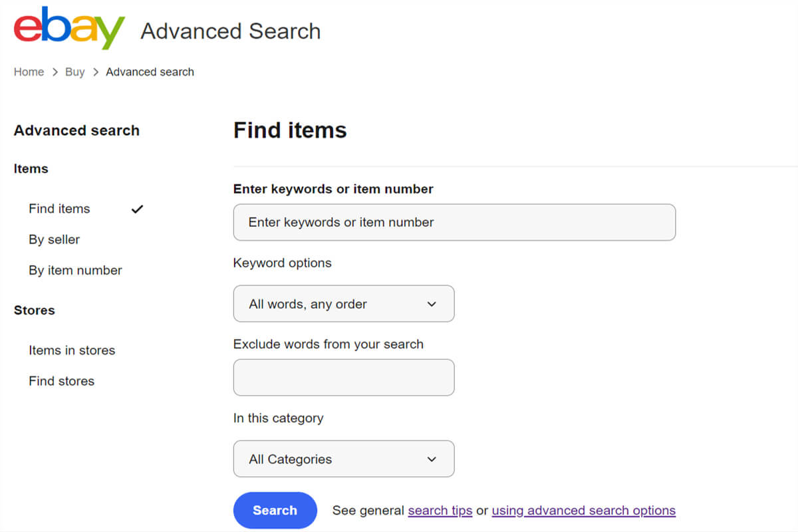Choose By item number in sidebar
The width and height of the screenshot is (798, 532).
pos(75,271)
